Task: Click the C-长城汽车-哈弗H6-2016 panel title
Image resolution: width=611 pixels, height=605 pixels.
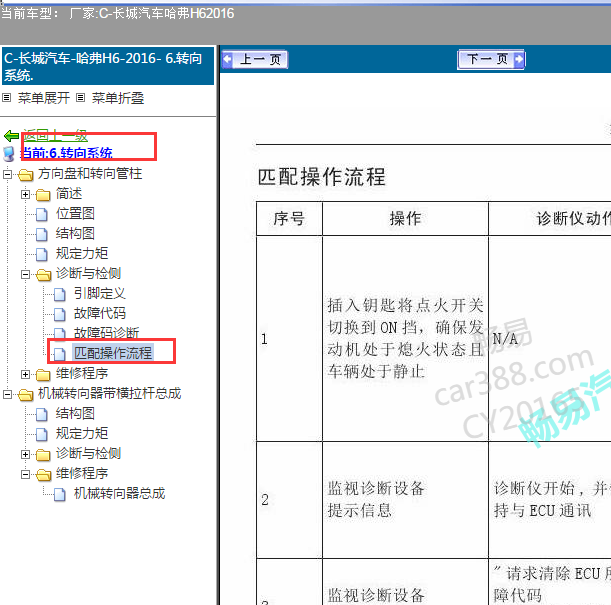Action: (108, 66)
